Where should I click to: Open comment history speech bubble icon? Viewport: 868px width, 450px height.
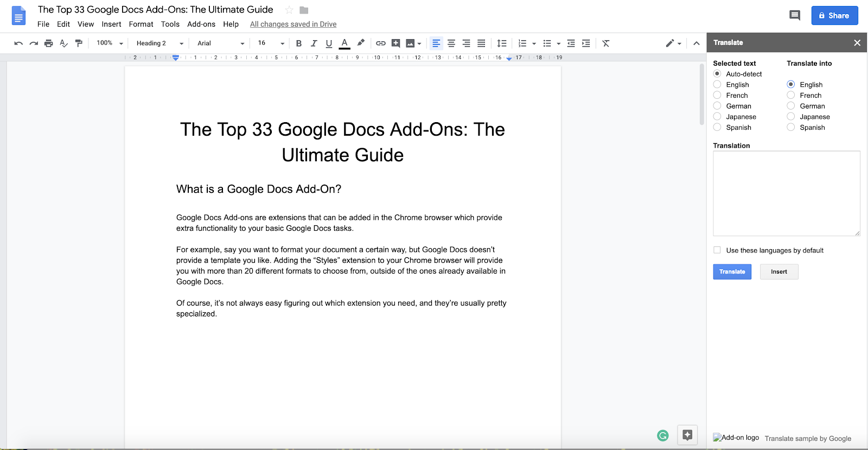pos(795,15)
